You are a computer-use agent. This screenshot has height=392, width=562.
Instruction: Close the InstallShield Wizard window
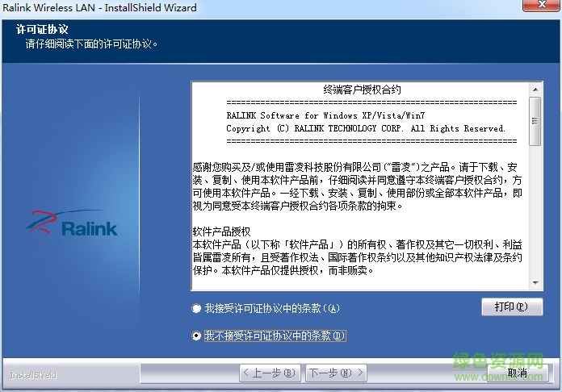tap(540, 5)
